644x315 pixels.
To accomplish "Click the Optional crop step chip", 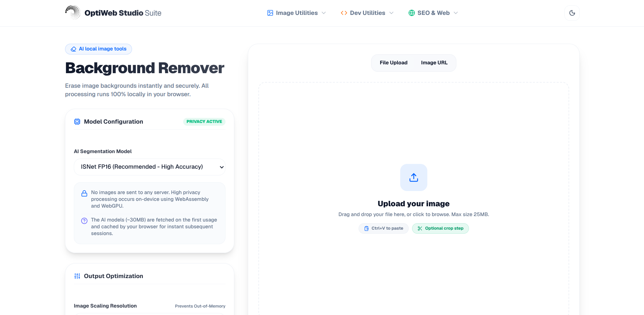I will click(x=441, y=228).
